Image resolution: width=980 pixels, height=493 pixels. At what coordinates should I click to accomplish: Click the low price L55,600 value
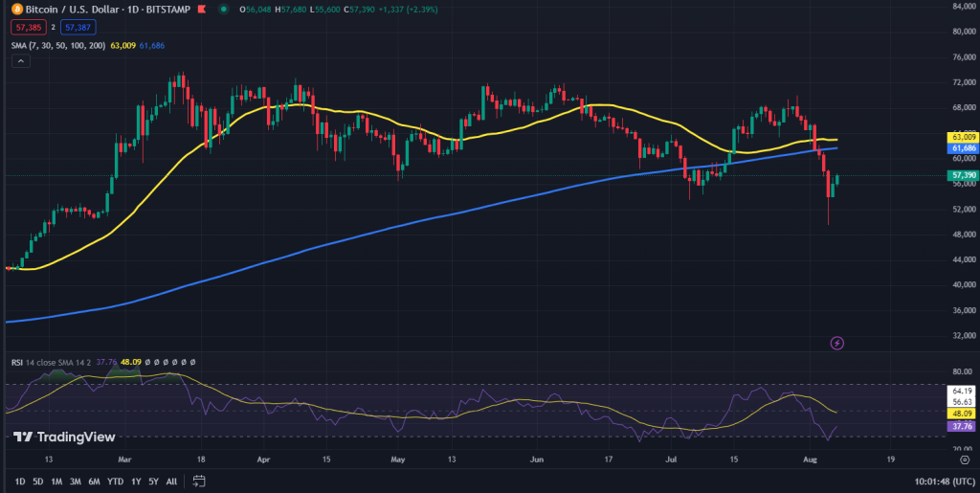click(323, 10)
